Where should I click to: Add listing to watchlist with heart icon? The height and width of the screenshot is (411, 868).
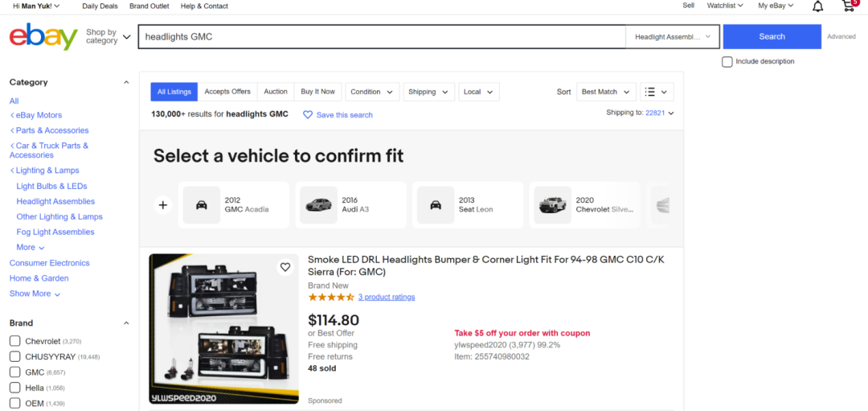pos(285,267)
